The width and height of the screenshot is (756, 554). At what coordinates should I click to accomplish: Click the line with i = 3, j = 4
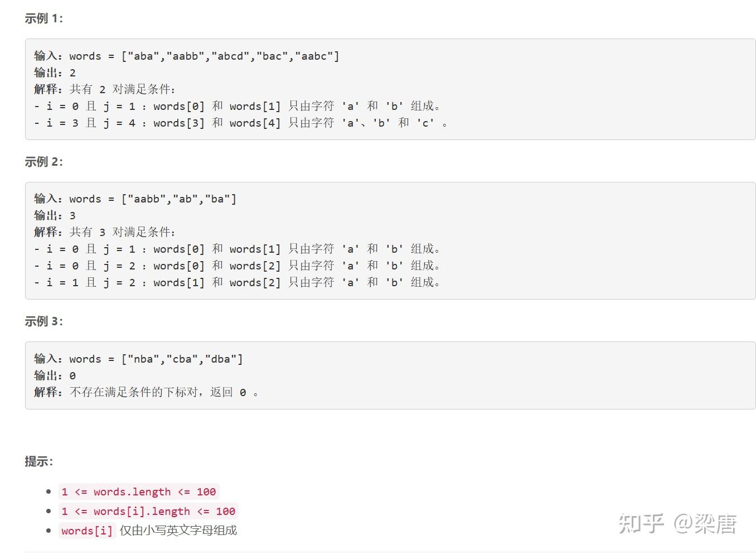[240, 123]
